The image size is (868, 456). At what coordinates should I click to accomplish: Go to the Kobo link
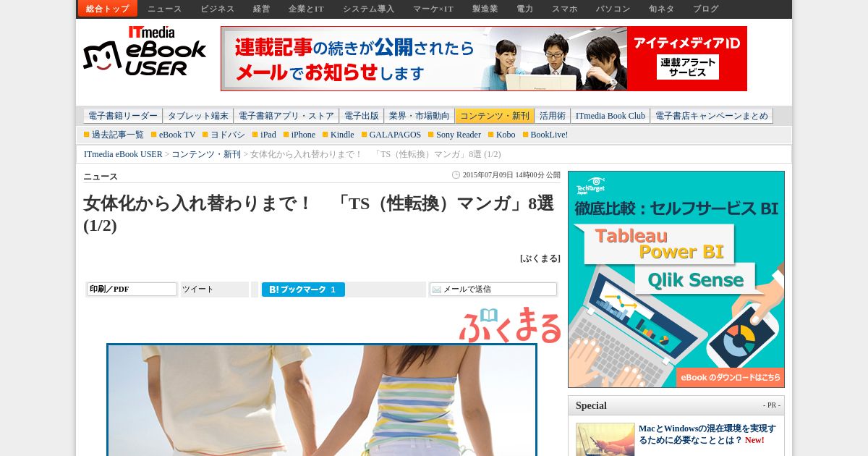point(506,135)
